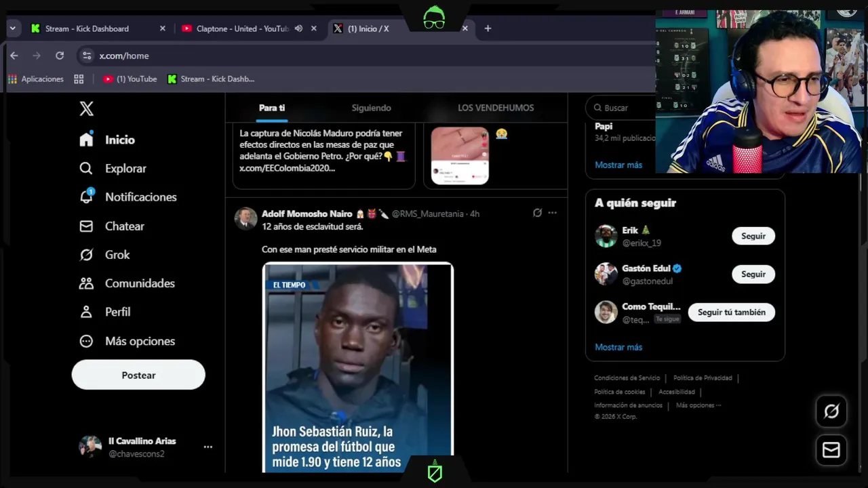Open the floating messages envelope button
This screenshot has width=868, height=488.
(831, 450)
